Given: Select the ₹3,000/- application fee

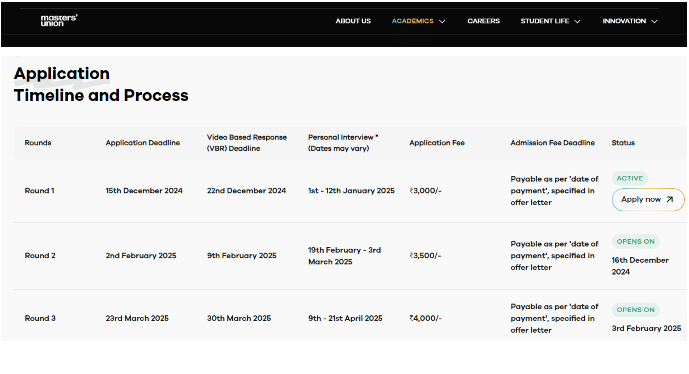Looking at the screenshot, I should [425, 191].
